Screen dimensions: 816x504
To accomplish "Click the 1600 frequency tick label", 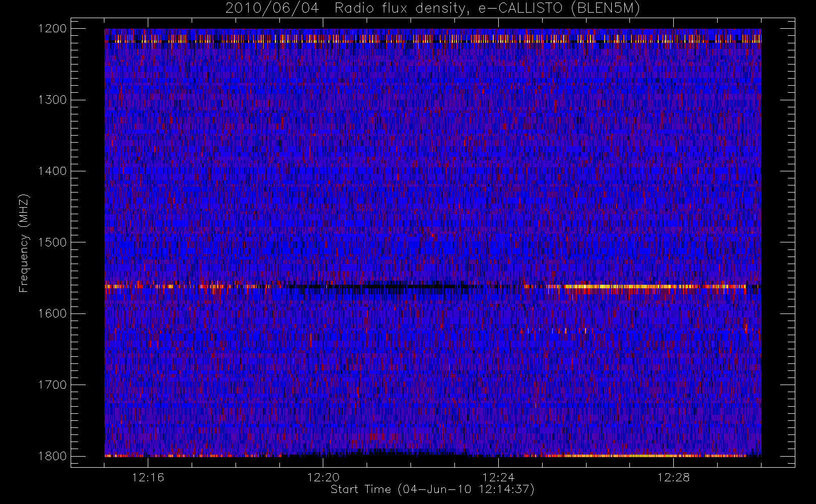I will (52, 313).
